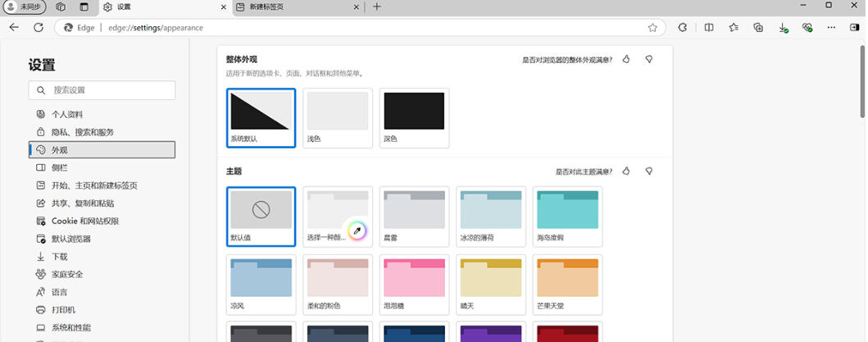
Task: Open the Extensions puzzle icon in toolbar
Action: pyautogui.click(x=683, y=27)
